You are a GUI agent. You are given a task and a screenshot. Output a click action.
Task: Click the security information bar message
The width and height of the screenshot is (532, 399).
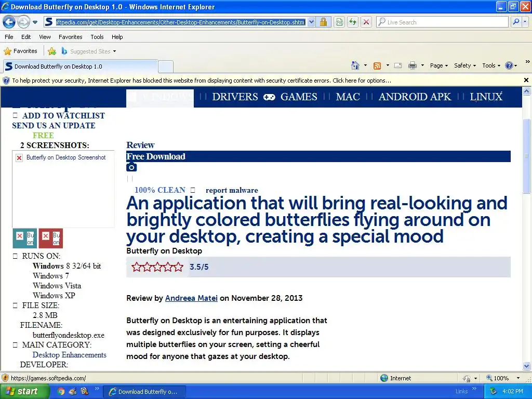202,81
